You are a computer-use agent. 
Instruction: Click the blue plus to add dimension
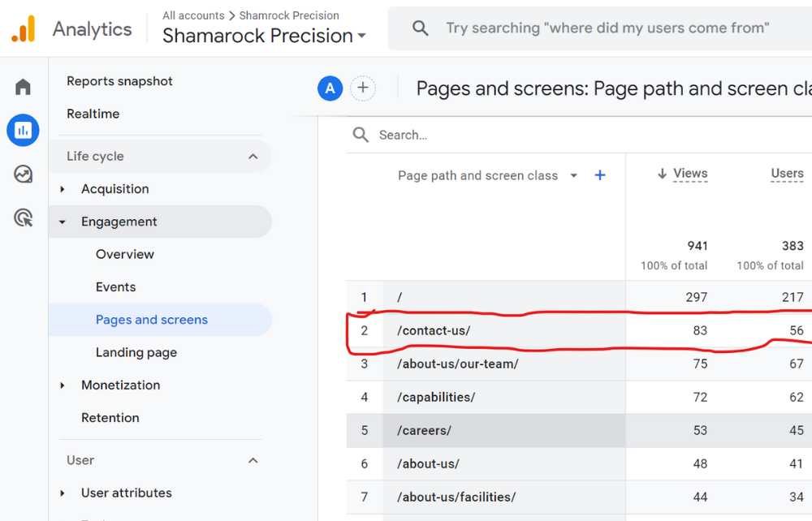[x=600, y=175]
